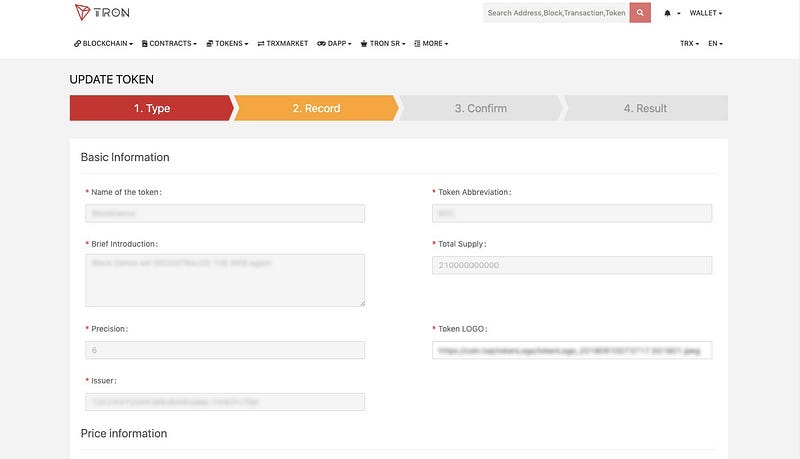Screen dimensions: 800x459
Task: Open the WALLET dropdown
Action: [706, 13]
